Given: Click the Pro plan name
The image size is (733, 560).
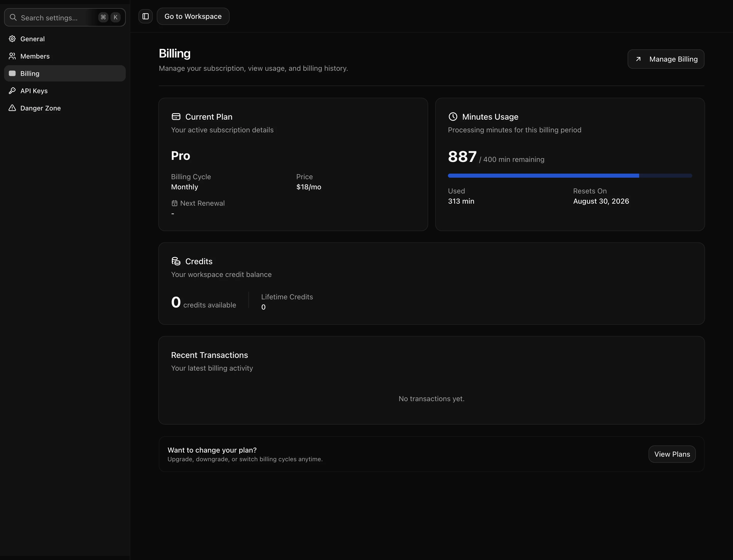Looking at the screenshot, I should coord(181,156).
